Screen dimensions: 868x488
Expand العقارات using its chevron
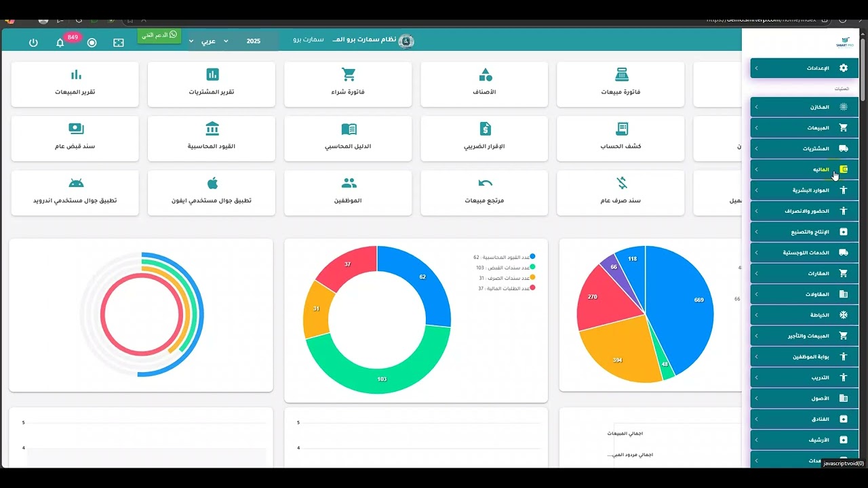coord(757,273)
